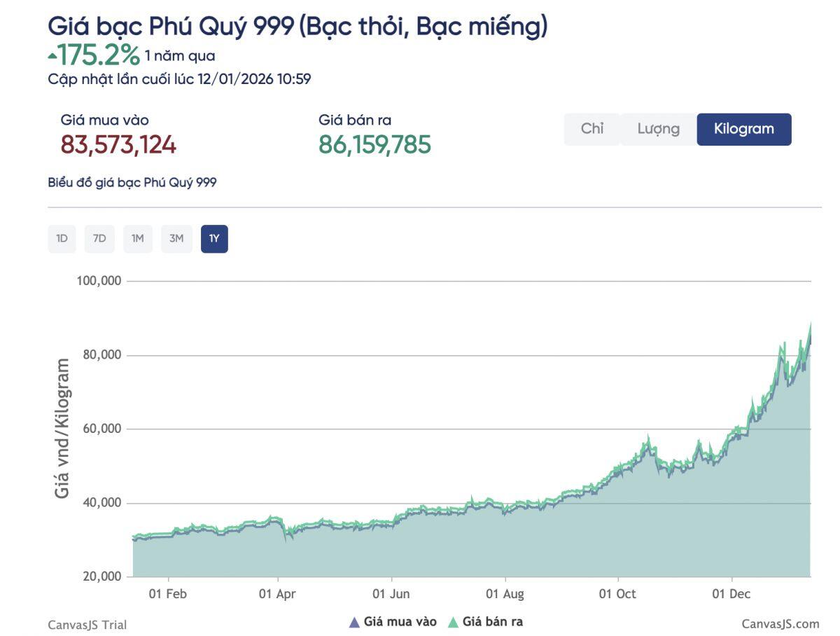Select the Chỉ unit option
The height and width of the screenshot is (636, 840).
tap(591, 129)
